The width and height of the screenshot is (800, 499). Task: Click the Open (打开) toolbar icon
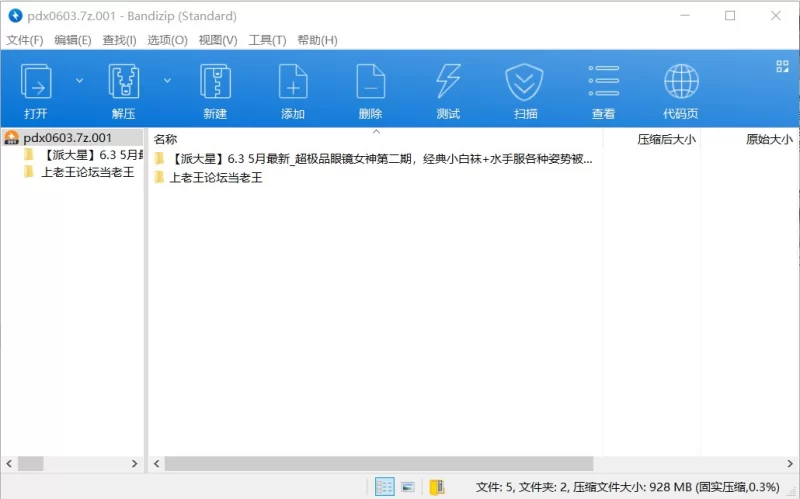[36, 82]
